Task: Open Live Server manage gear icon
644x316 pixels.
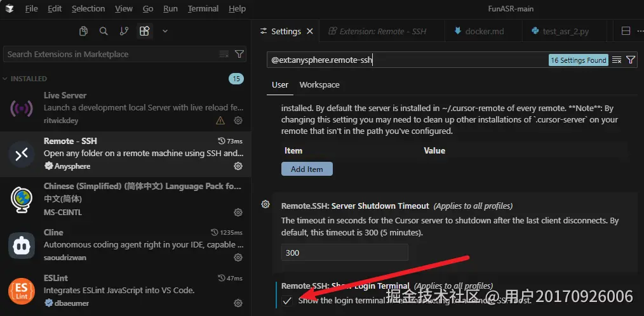Action: 238,120
